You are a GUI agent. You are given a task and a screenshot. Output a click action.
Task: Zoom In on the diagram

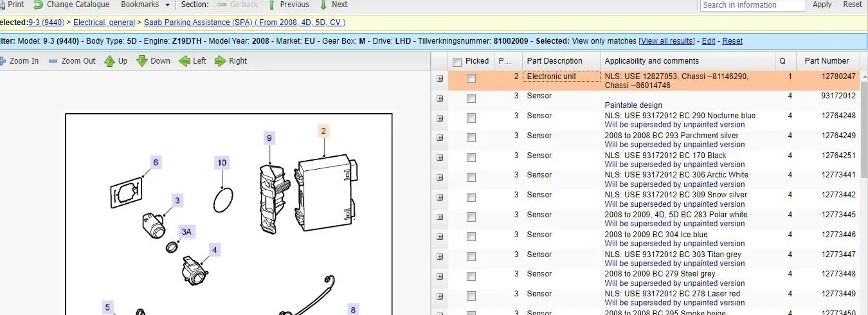[x=19, y=61]
